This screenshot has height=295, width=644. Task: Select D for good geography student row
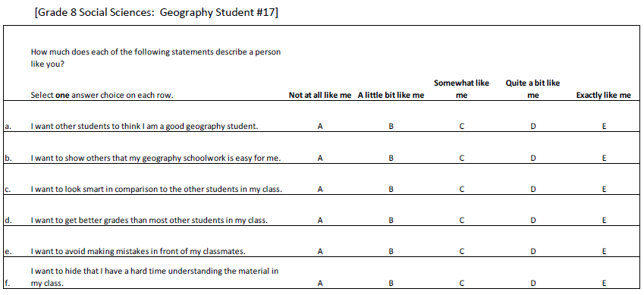coord(532,127)
